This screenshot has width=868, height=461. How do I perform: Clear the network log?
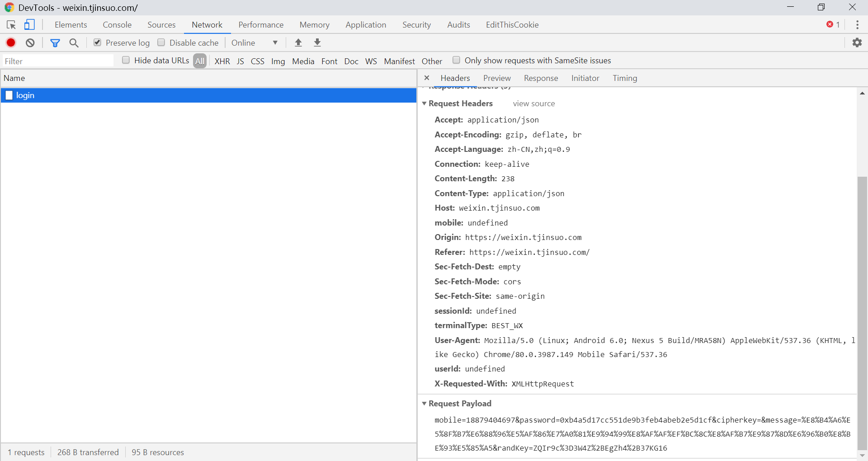pyautogui.click(x=30, y=42)
